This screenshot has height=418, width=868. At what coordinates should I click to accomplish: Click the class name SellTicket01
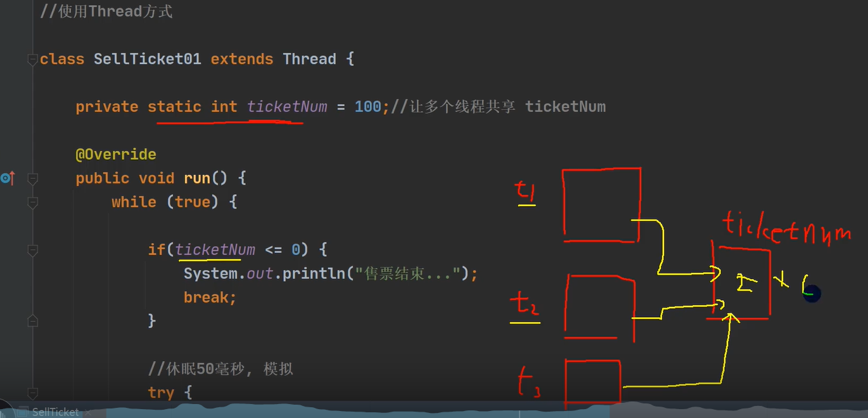[x=147, y=59]
